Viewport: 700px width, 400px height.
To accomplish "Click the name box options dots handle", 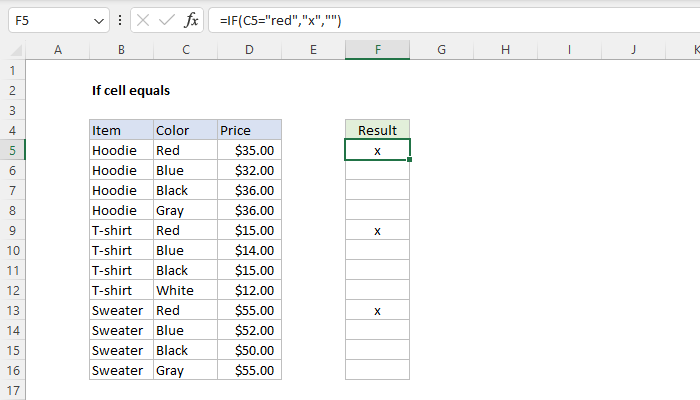I will (121, 20).
